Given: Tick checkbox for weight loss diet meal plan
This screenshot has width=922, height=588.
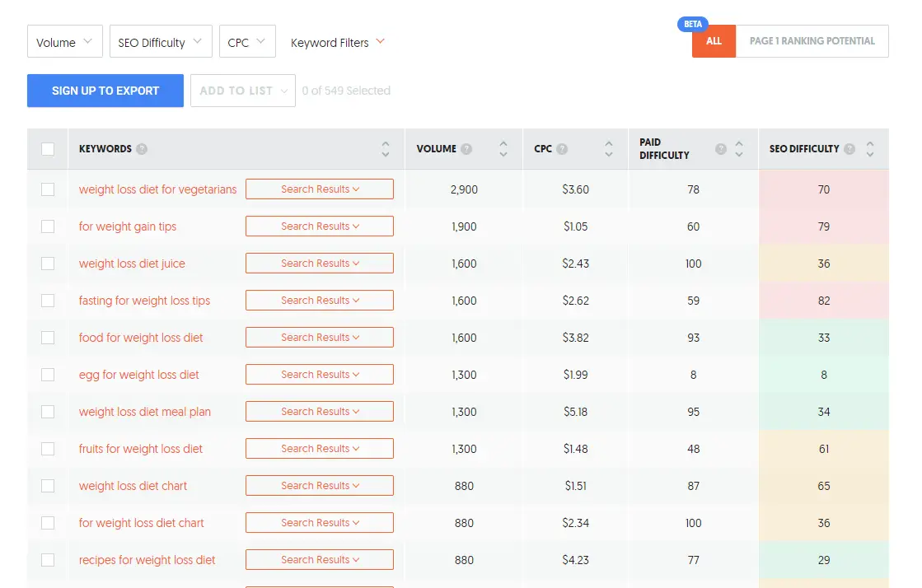Looking at the screenshot, I should tap(48, 412).
